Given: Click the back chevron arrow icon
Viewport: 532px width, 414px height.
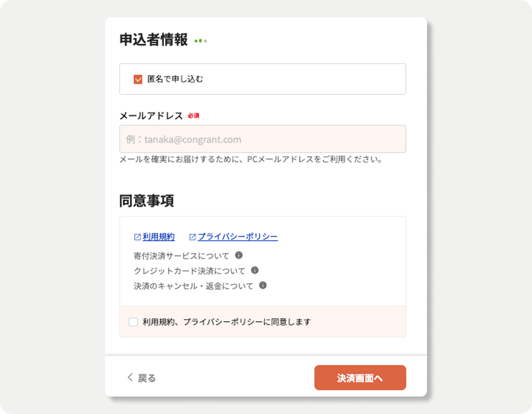Looking at the screenshot, I should 130,377.
